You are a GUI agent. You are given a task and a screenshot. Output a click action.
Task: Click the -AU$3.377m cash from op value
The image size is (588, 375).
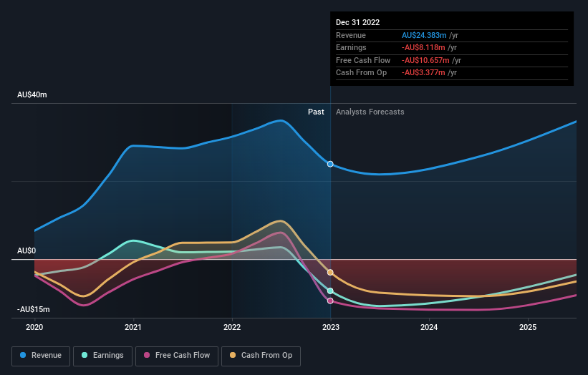[423, 73]
